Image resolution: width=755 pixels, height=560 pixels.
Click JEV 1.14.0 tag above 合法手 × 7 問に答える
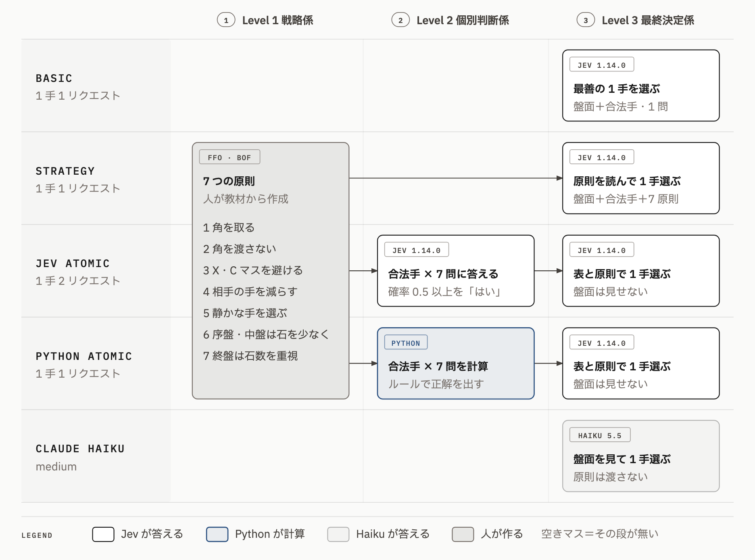417,250
